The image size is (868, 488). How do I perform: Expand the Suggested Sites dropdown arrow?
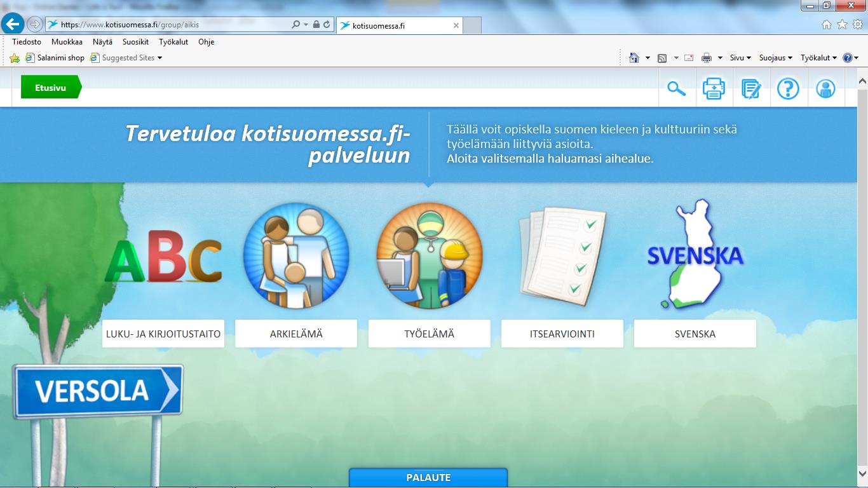coord(159,58)
